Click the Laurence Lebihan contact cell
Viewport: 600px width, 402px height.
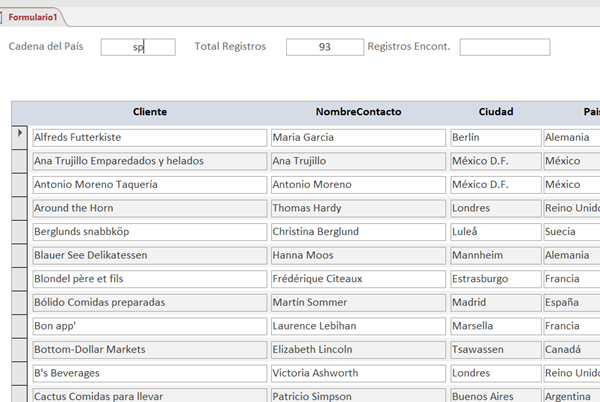[x=358, y=326]
